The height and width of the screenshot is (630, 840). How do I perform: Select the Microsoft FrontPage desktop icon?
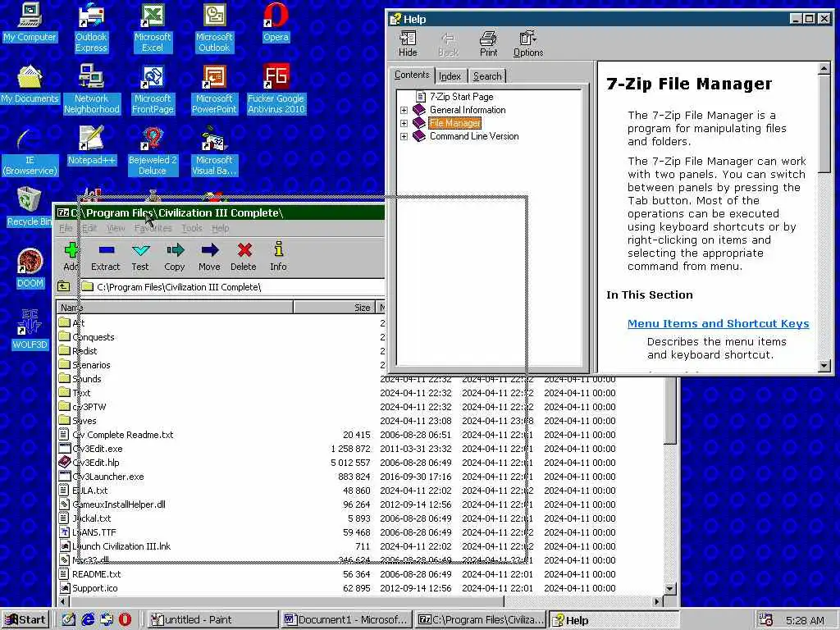[x=153, y=89]
